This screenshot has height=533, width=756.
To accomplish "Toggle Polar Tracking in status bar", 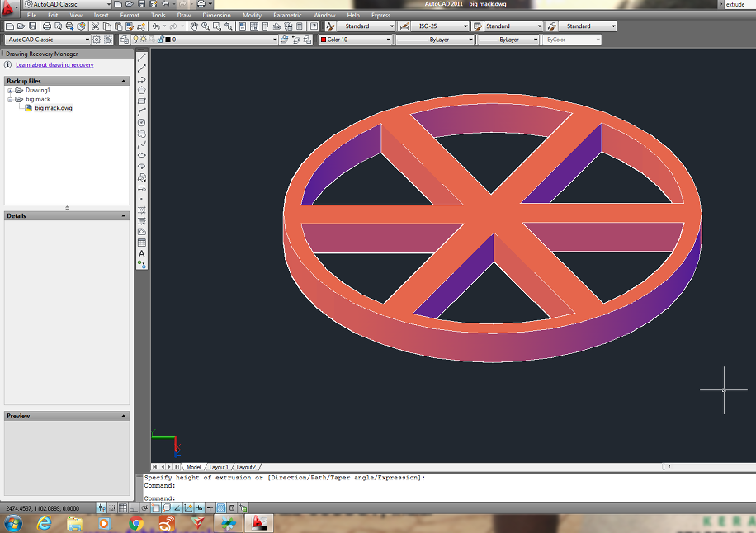I will [x=144, y=508].
